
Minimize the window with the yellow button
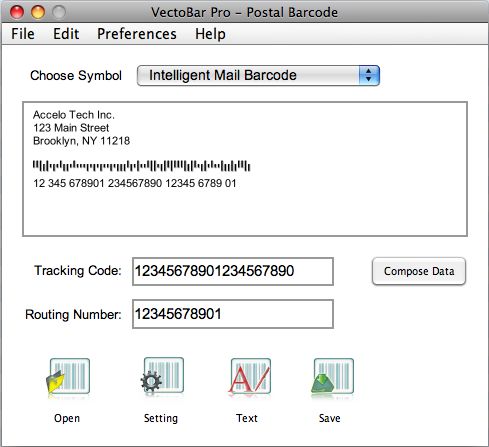[38, 12]
